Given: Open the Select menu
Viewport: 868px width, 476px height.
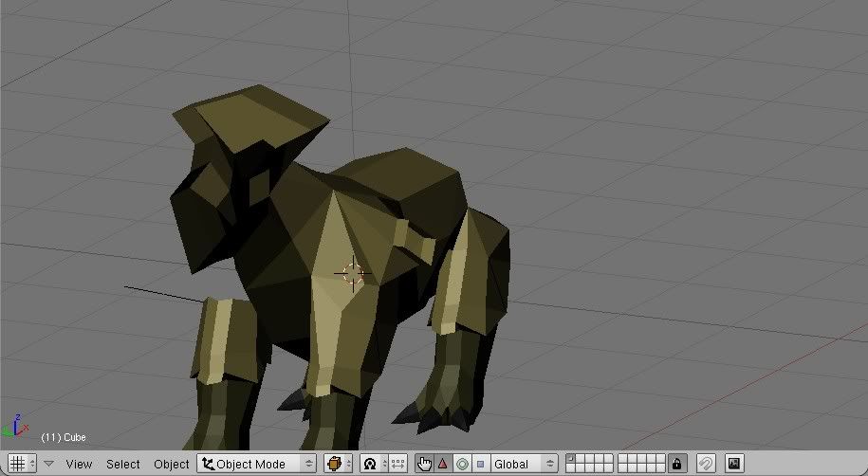Looking at the screenshot, I should (122, 464).
